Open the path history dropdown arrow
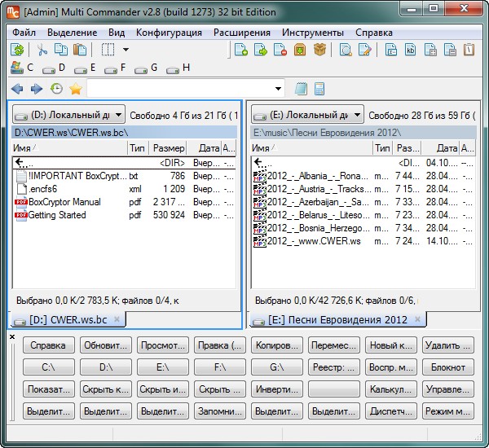489x448 pixels. pos(279,89)
